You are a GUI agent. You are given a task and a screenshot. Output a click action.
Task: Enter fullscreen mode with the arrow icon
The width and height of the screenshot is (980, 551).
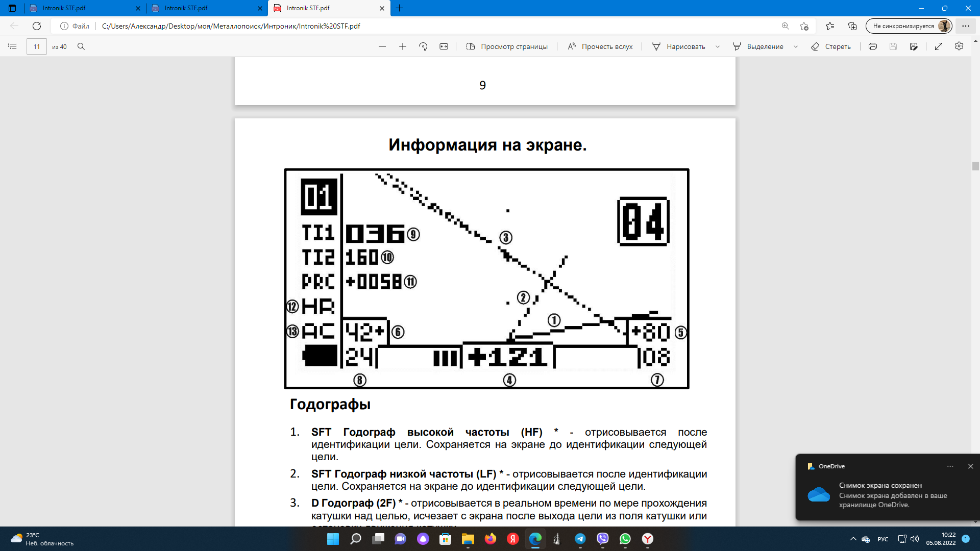pos(939,46)
